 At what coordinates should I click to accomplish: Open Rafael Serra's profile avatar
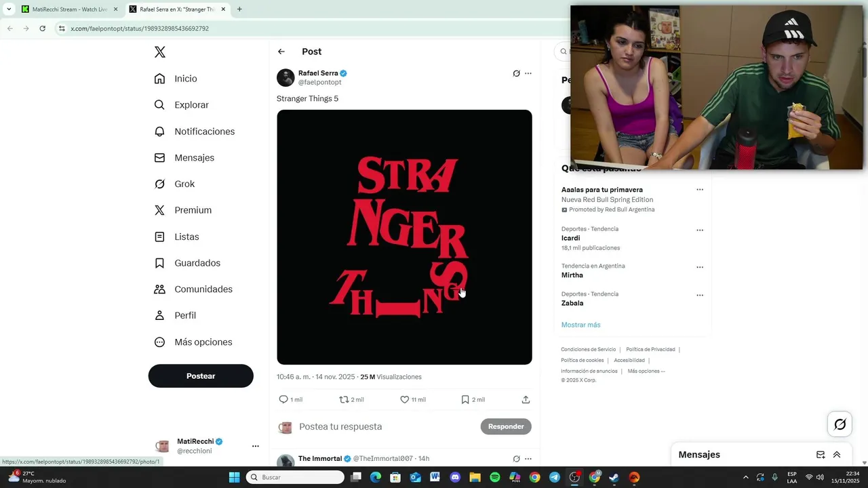click(285, 77)
